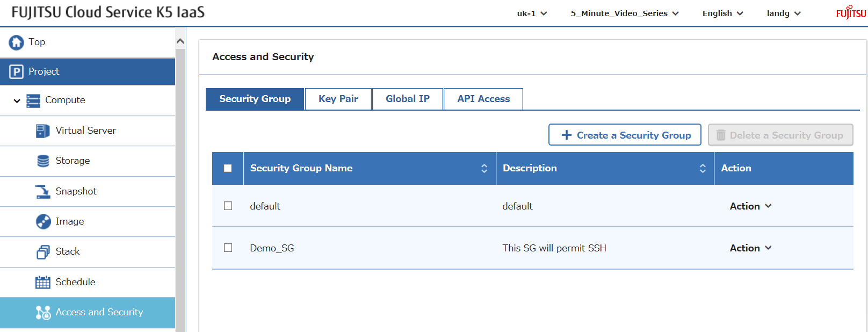Check the box for the default security group
Image resolution: width=868 pixels, height=332 pixels.
point(228,206)
